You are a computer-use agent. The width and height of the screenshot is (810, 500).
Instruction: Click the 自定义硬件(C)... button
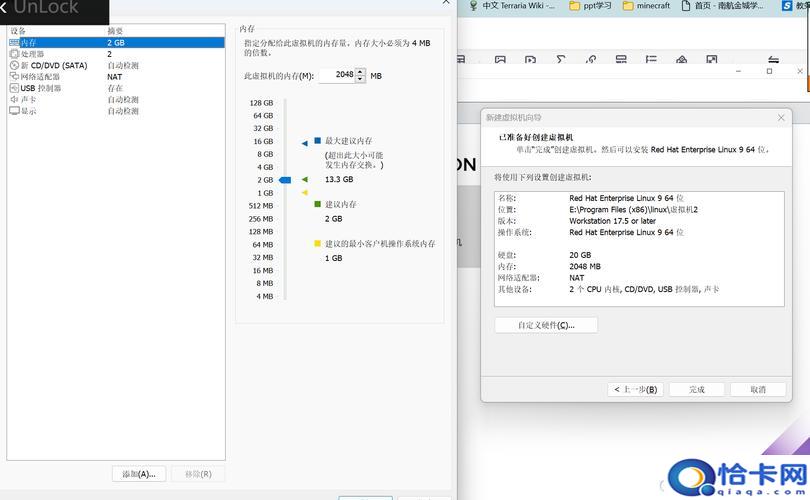546,325
